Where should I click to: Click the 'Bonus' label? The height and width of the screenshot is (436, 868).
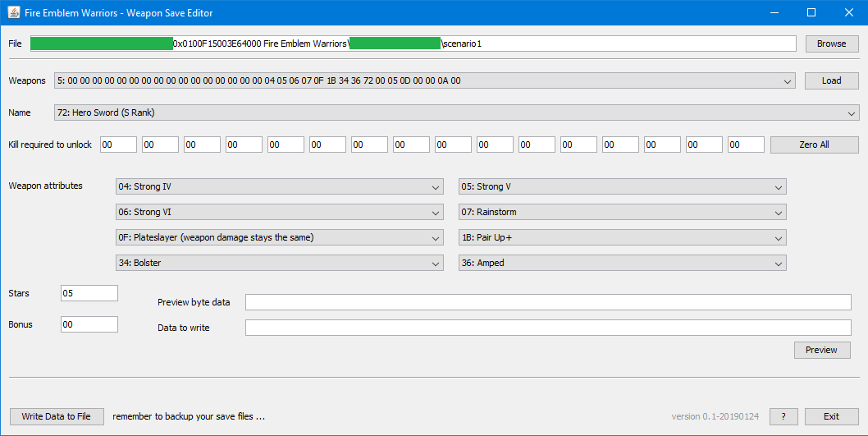pos(21,324)
